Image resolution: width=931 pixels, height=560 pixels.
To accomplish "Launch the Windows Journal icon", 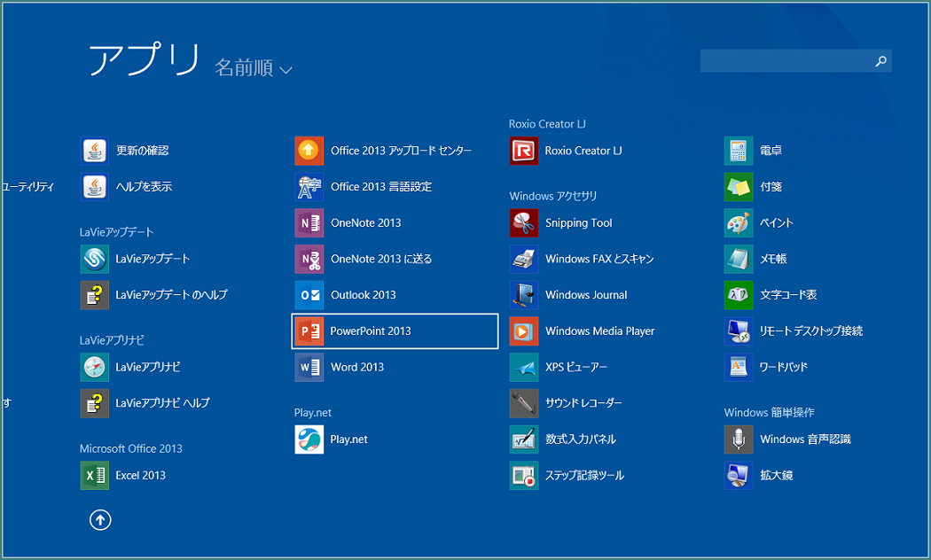I will pyautogui.click(x=524, y=295).
